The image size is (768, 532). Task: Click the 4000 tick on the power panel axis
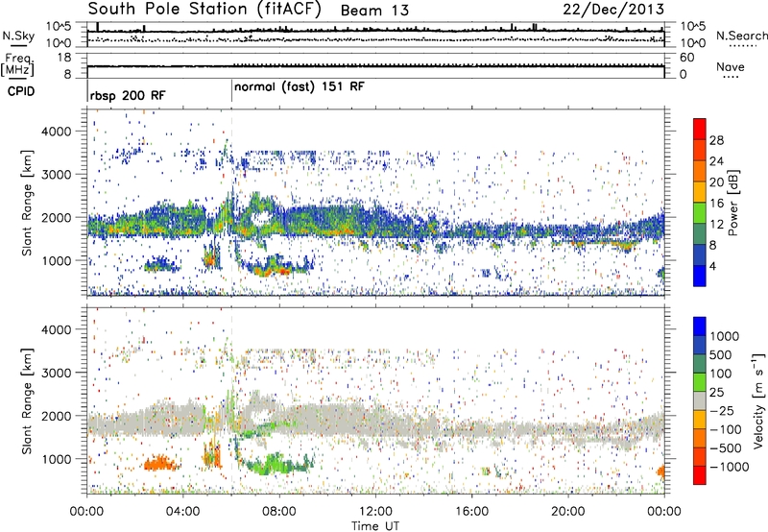pyautogui.click(x=57, y=132)
